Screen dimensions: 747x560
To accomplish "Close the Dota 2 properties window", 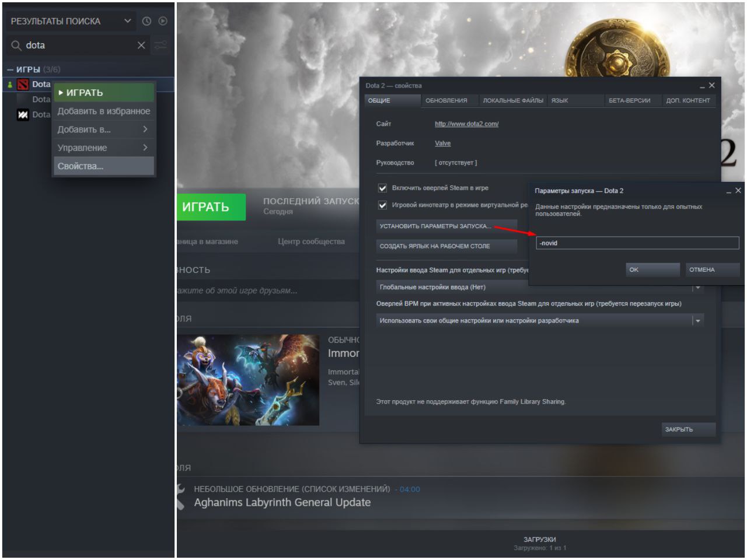I will coord(711,85).
